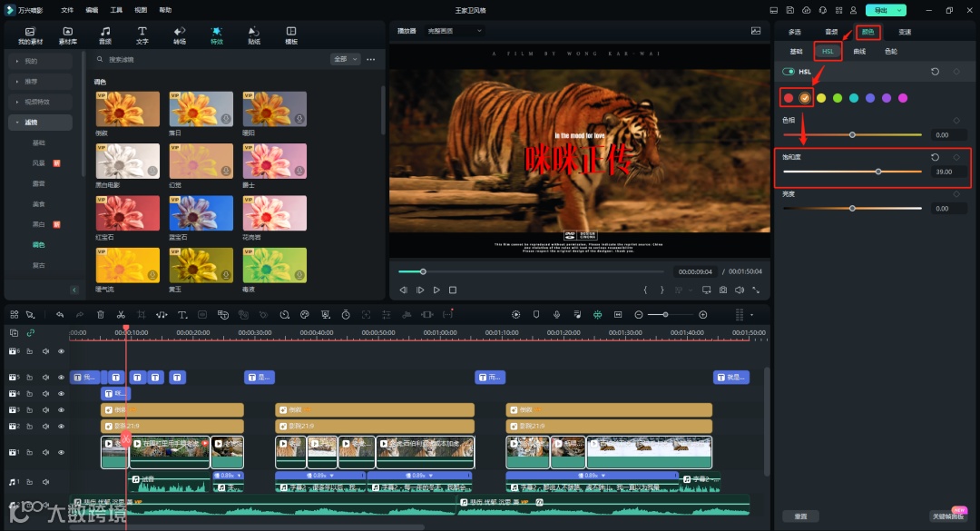Click the image compare icon above preview
Viewport: 980px width, 531px height.
[x=756, y=31]
